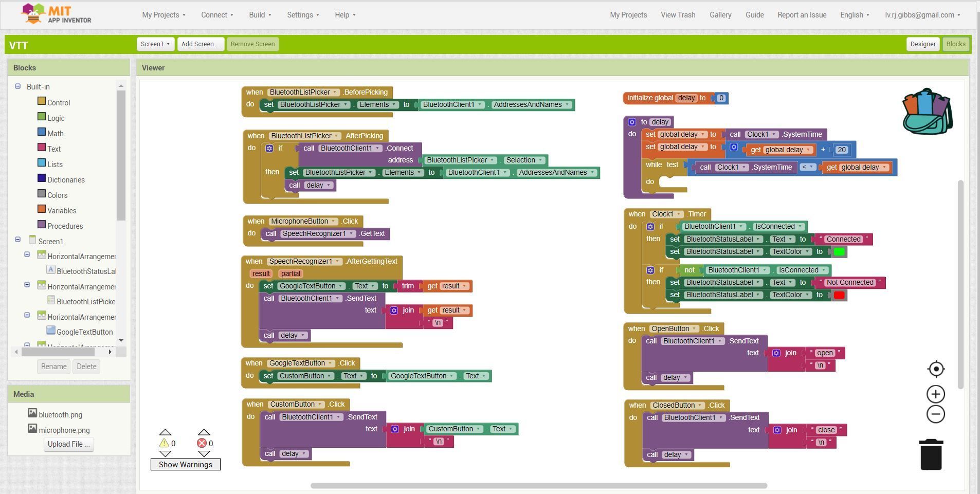
Task: Switch to Blocks view
Action: pyautogui.click(x=956, y=44)
